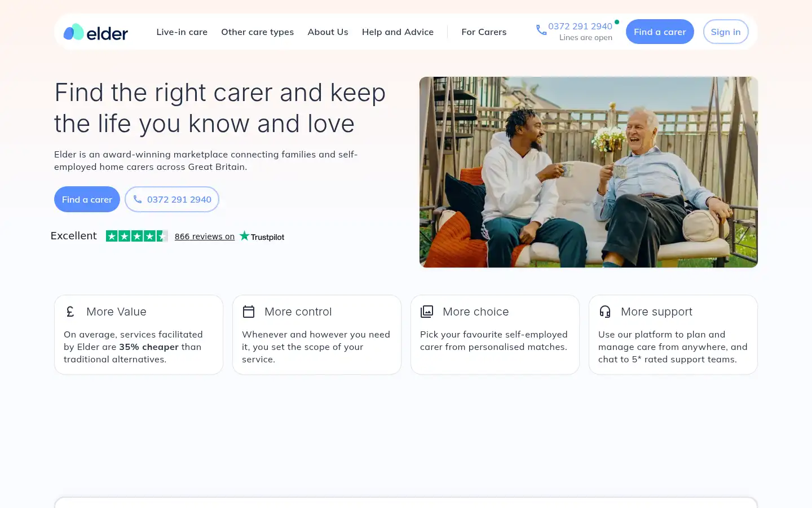Open the Other care types menu
812x508 pixels.
point(257,32)
